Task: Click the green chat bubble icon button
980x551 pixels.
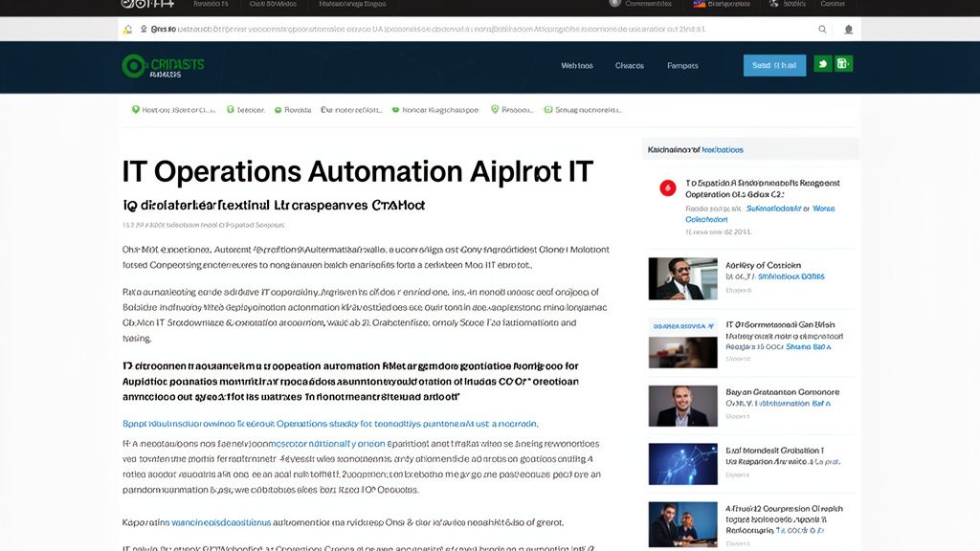Action: [x=822, y=64]
